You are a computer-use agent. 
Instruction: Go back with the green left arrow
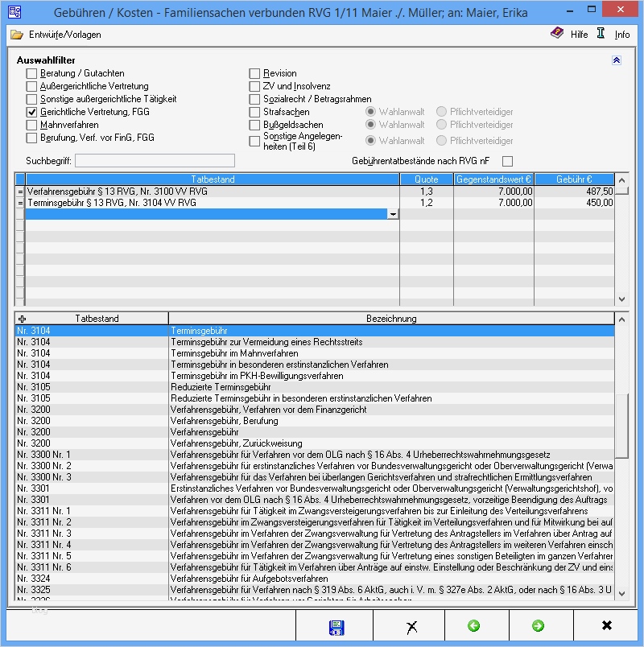click(474, 626)
